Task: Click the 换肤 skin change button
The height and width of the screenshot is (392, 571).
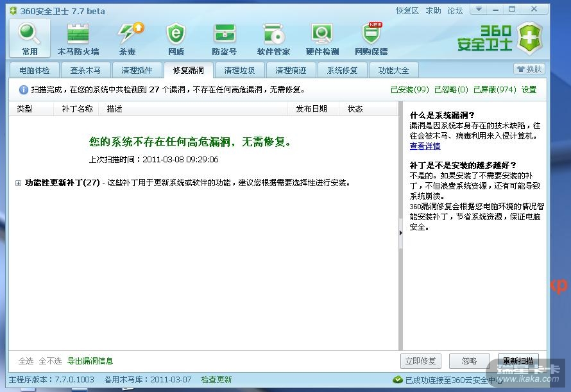Action: 529,69
